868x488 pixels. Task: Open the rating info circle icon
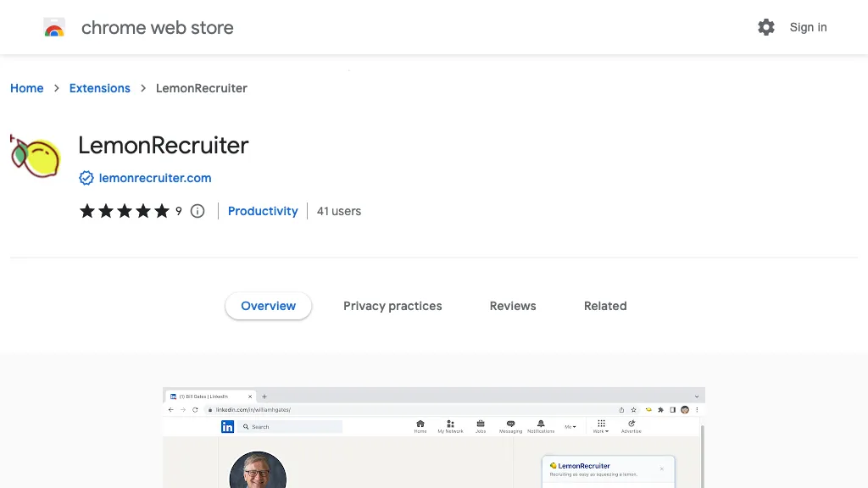[x=198, y=211]
